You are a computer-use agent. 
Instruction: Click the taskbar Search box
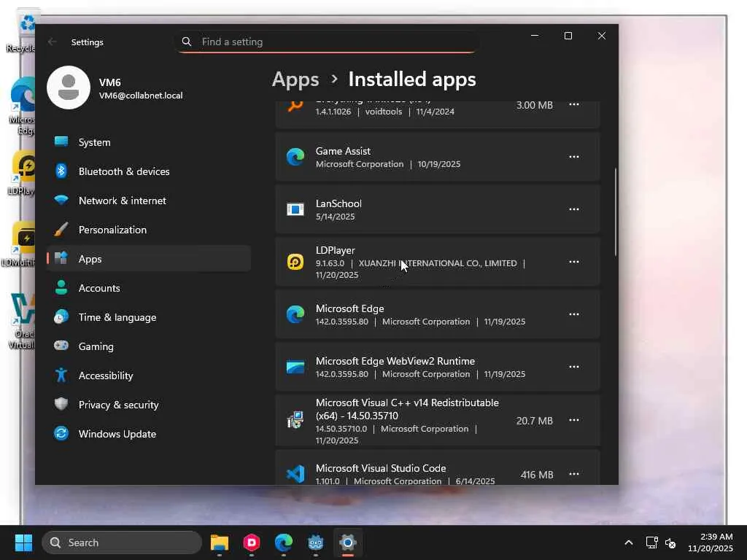tap(122, 542)
